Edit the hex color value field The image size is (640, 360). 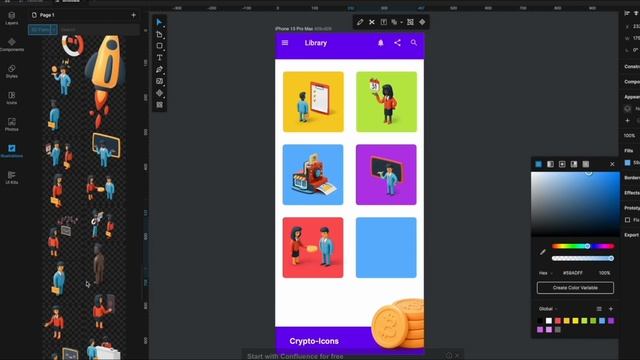tap(573, 273)
